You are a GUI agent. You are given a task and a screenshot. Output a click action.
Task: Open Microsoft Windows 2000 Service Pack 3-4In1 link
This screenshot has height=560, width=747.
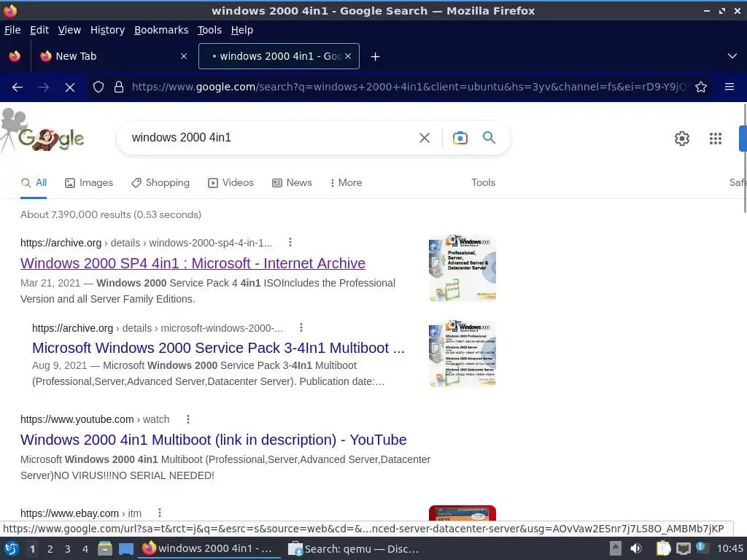218,348
